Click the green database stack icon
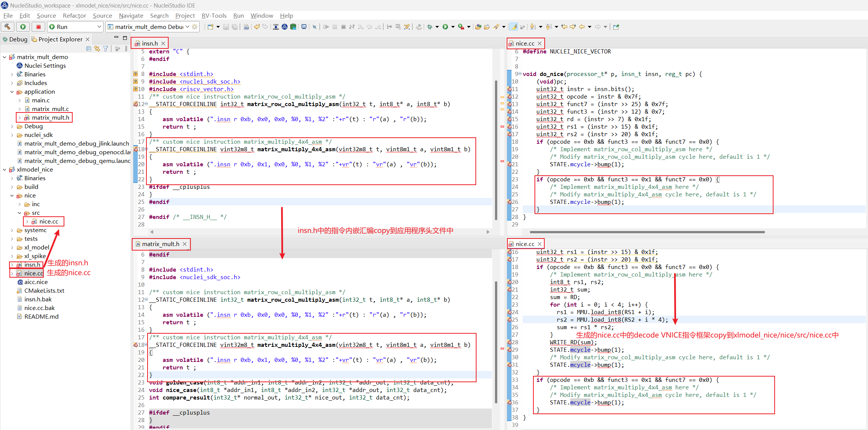 [293, 27]
